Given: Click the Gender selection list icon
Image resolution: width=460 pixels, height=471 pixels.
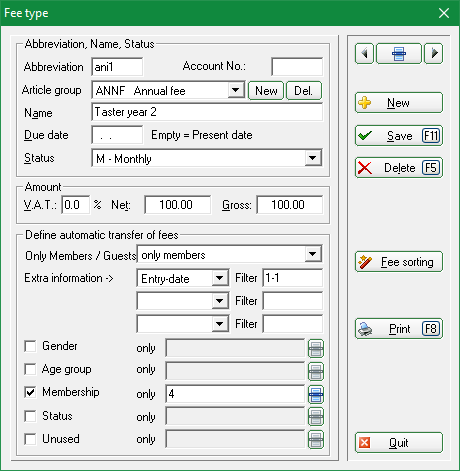Looking at the screenshot, I should (316, 349).
